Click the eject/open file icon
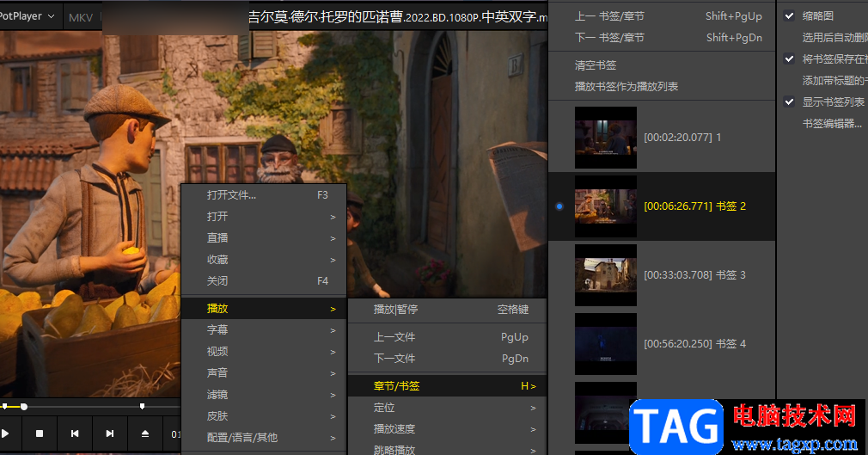 [x=145, y=433]
